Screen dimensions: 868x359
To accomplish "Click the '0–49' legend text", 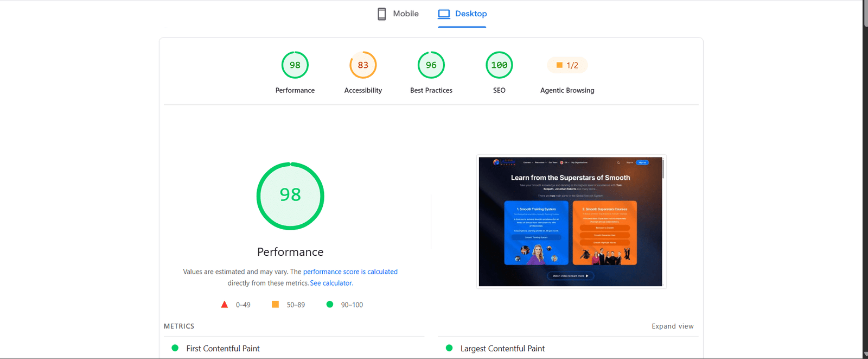I will point(243,305).
